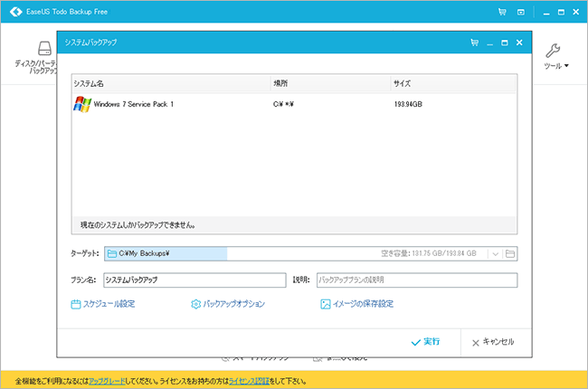Click the 実行 proceed button
This screenshot has height=389, width=588.
[425, 342]
